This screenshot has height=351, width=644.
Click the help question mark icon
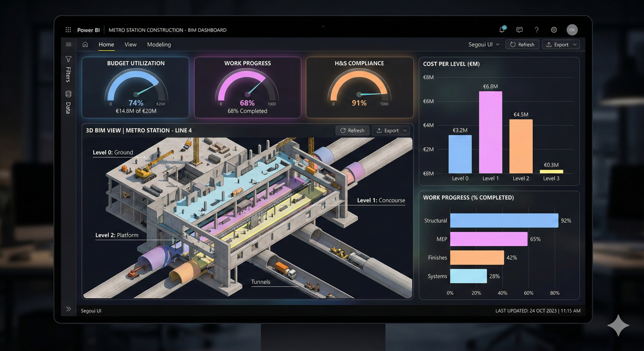click(x=536, y=30)
